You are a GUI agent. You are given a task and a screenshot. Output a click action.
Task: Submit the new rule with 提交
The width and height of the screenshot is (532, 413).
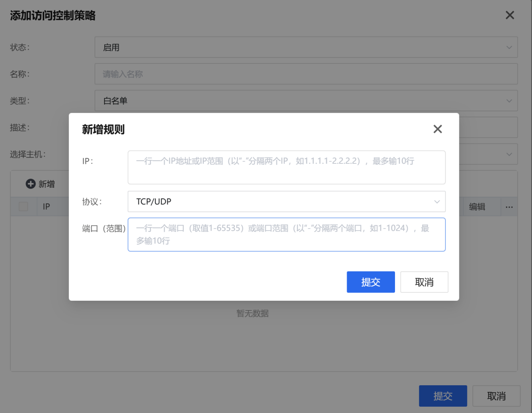(370, 282)
